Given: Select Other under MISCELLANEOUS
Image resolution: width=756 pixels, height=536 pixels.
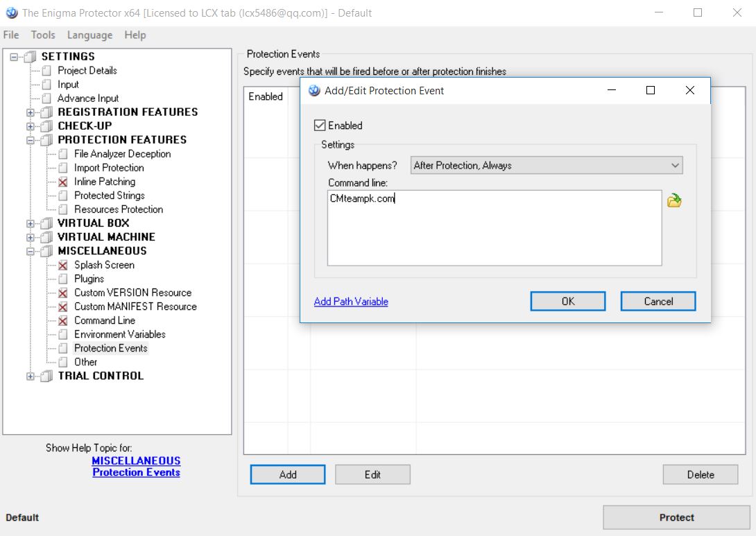Looking at the screenshot, I should tap(85, 362).
